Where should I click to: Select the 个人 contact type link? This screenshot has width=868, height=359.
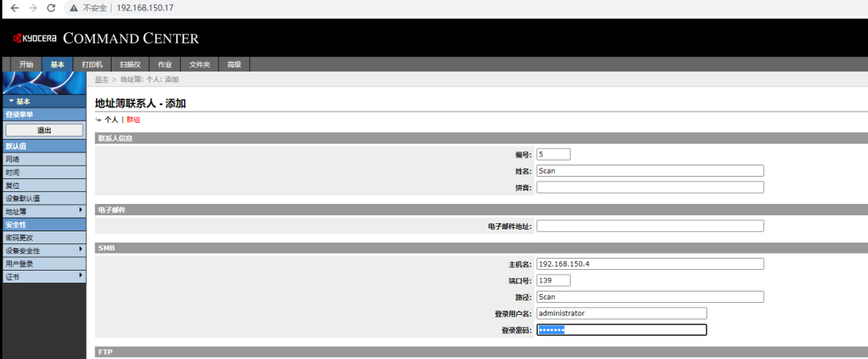(111, 120)
